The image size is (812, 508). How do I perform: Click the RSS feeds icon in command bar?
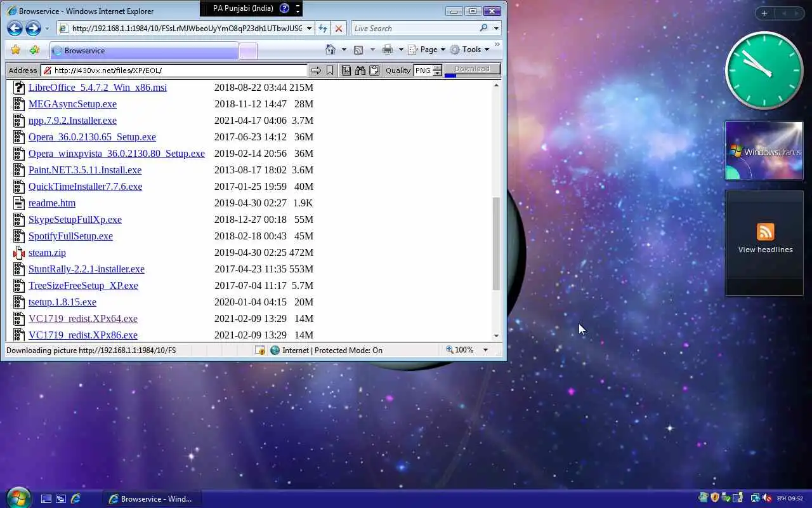(x=358, y=50)
